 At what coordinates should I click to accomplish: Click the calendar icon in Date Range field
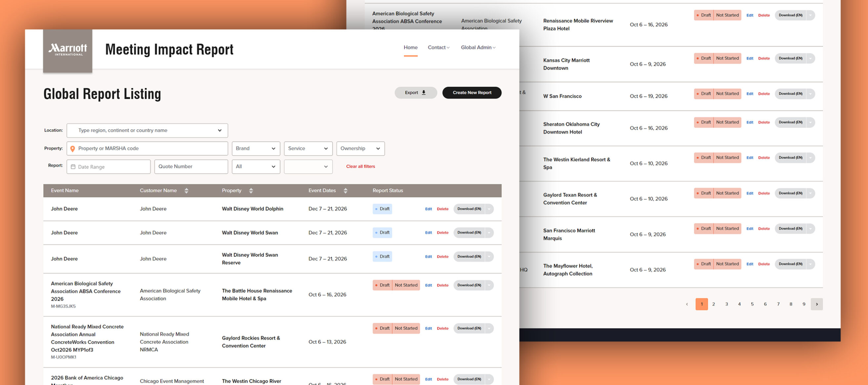click(73, 167)
